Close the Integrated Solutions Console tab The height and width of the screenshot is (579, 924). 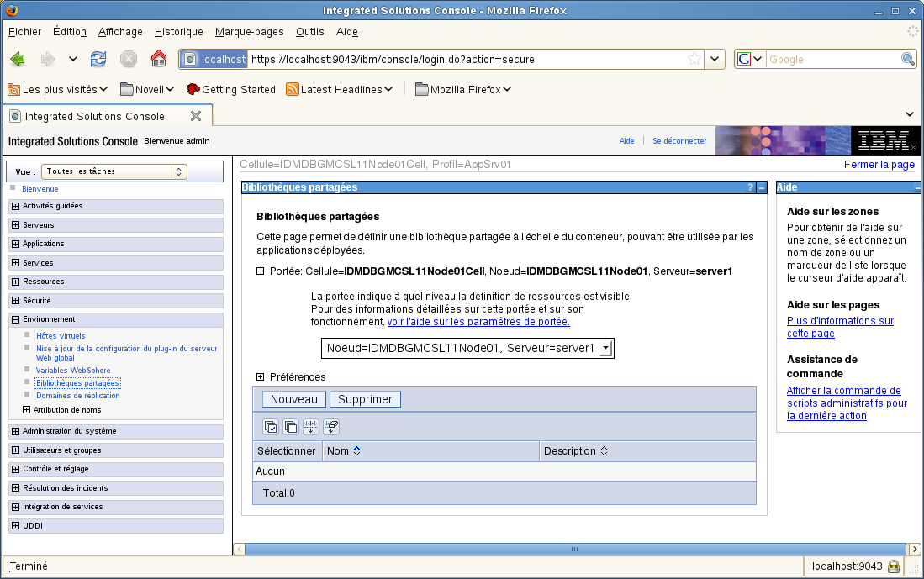coord(196,116)
